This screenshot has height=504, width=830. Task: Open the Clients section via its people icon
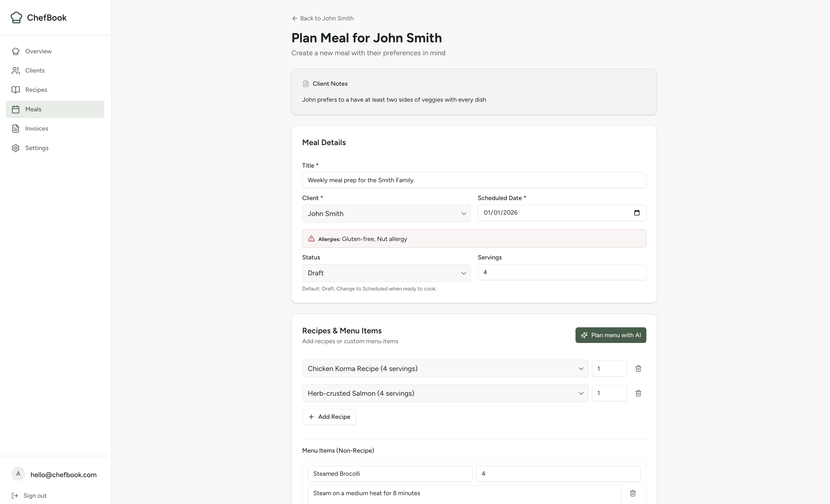click(16, 70)
